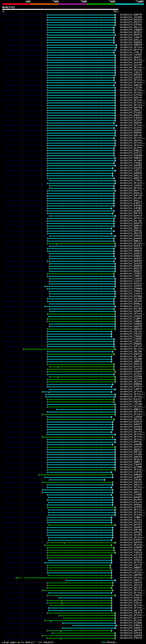Image resolution: width=146 pixels, height=644 pixels.
Task: Select hit UniRef100_C7YNY1
Action: tap(131, 180)
